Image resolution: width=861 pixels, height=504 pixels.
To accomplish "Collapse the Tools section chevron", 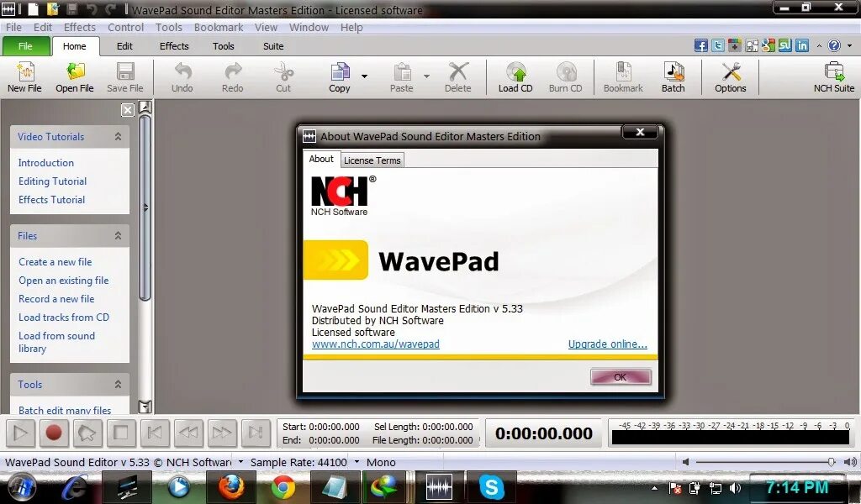I will point(118,385).
